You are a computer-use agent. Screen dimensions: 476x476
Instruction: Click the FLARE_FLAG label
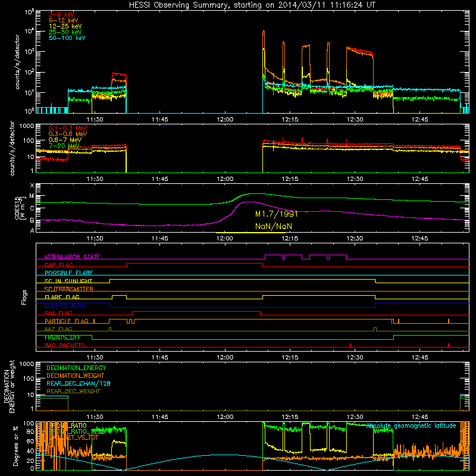click(62, 297)
